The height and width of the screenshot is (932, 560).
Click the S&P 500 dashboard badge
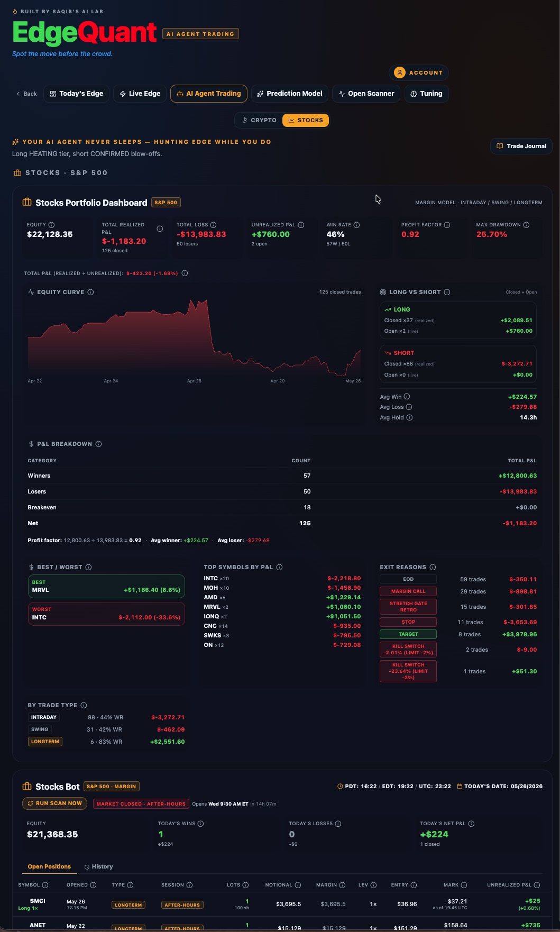click(166, 202)
